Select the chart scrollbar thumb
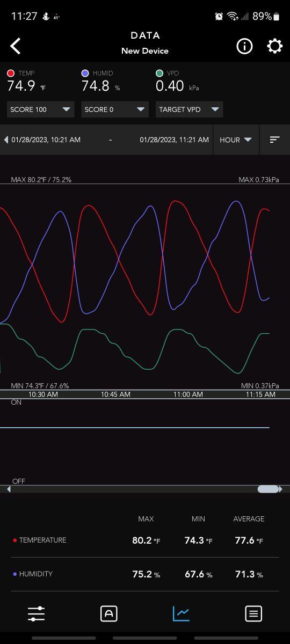This screenshot has width=290, height=644. click(268, 489)
